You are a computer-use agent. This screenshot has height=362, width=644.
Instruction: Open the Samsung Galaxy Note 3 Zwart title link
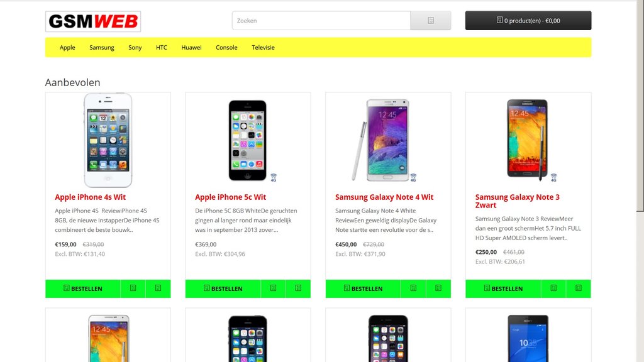[x=517, y=201]
